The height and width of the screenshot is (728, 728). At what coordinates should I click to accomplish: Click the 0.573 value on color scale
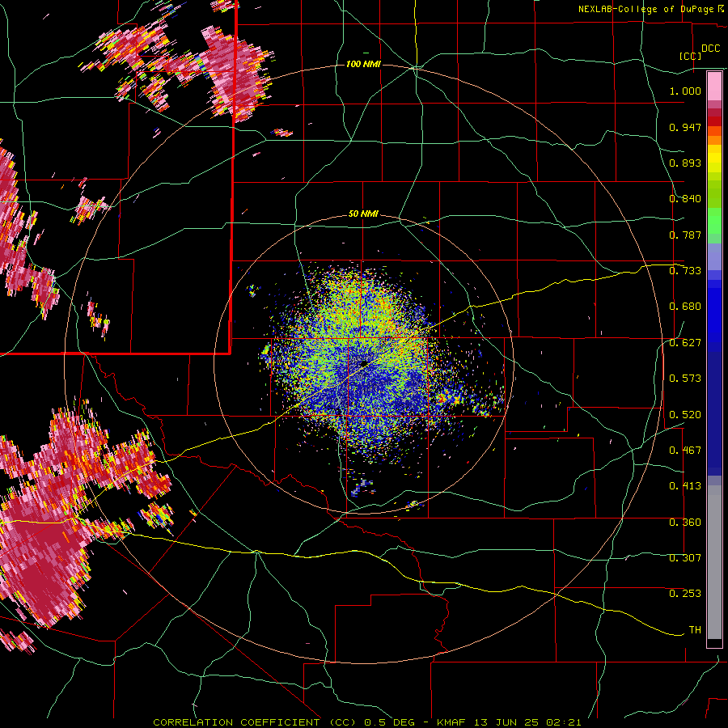tap(685, 379)
